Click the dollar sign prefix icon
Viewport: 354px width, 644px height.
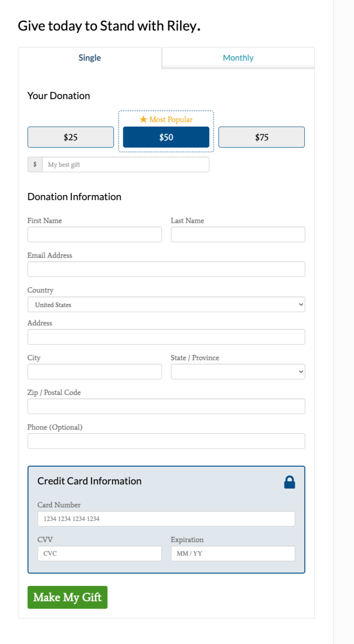pos(35,165)
